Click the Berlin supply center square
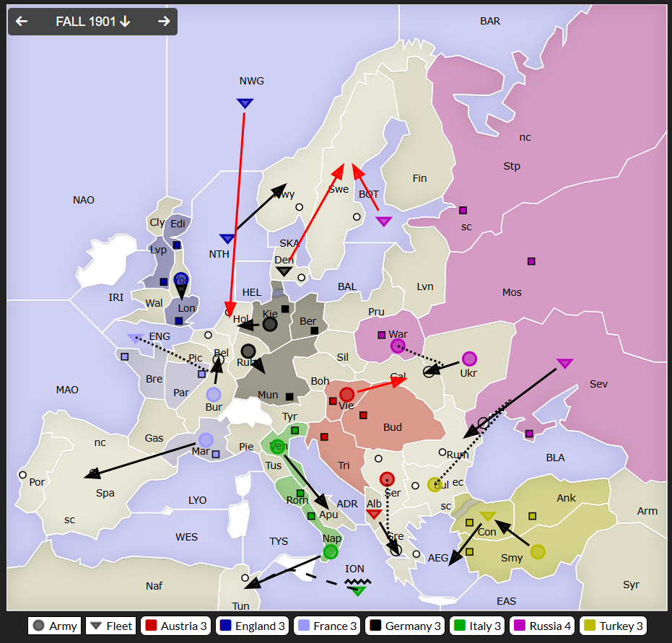This screenshot has height=643, width=672. coord(314,331)
